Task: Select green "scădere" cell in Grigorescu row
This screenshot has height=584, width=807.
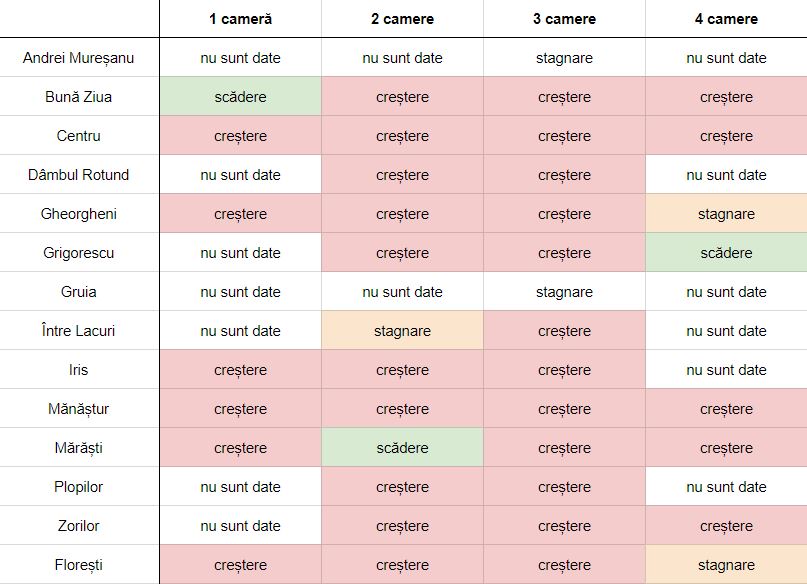Action: 726,253
